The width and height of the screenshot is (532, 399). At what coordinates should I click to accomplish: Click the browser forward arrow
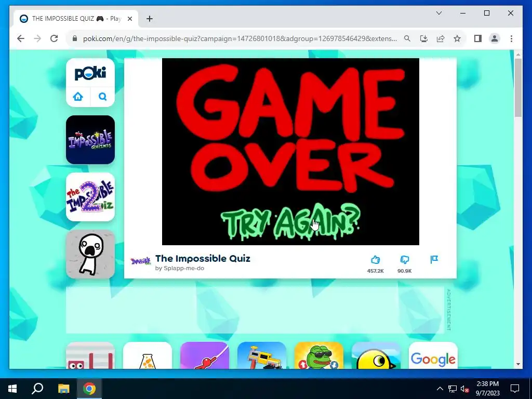37,38
